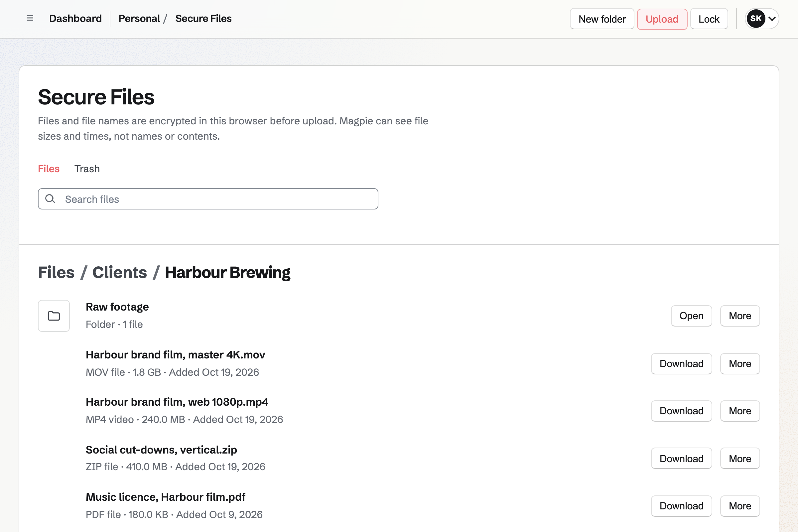Select Harbour brand film, web 1080p.mp4 name
This screenshot has height=532, width=798.
(x=177, y=402)
